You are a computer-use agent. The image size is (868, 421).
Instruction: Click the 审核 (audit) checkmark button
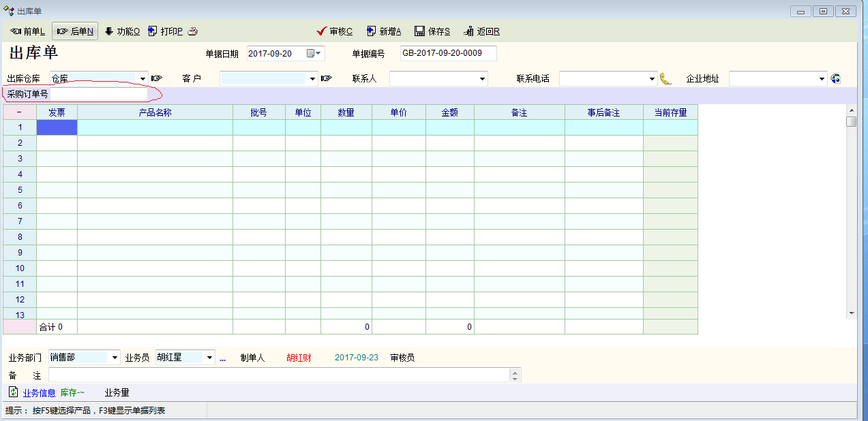tap(334, 31)
